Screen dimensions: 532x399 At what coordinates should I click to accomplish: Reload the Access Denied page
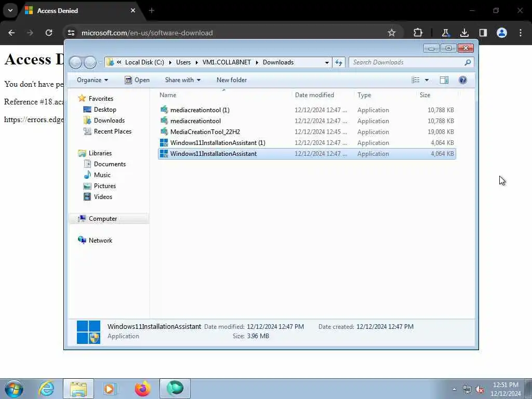(49, 33)
